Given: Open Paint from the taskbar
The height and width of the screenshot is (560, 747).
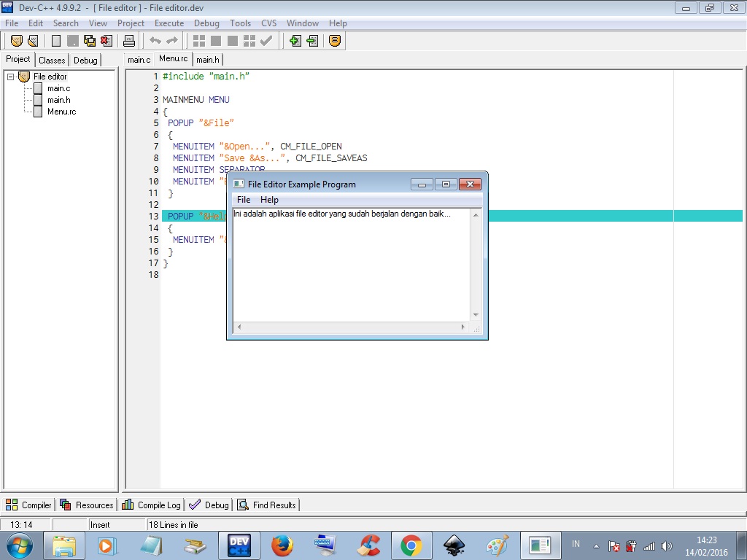Looking at the screenshot, I should 497,545.
